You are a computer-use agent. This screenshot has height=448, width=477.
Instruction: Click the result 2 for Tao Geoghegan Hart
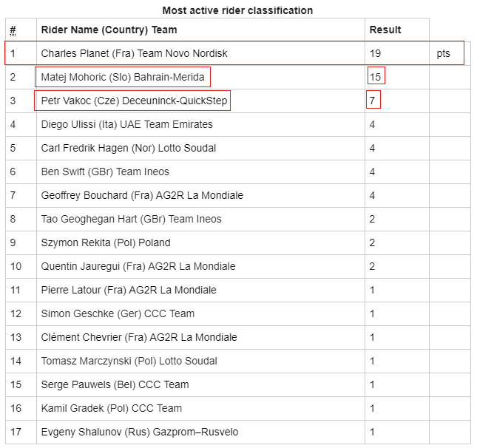tap(372, 219)
